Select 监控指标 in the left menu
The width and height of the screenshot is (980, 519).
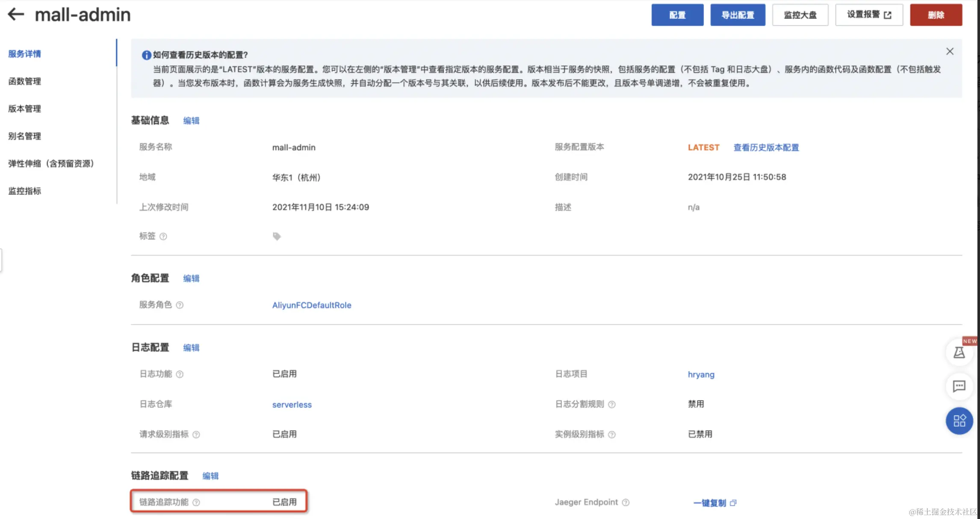pos(25,191)
